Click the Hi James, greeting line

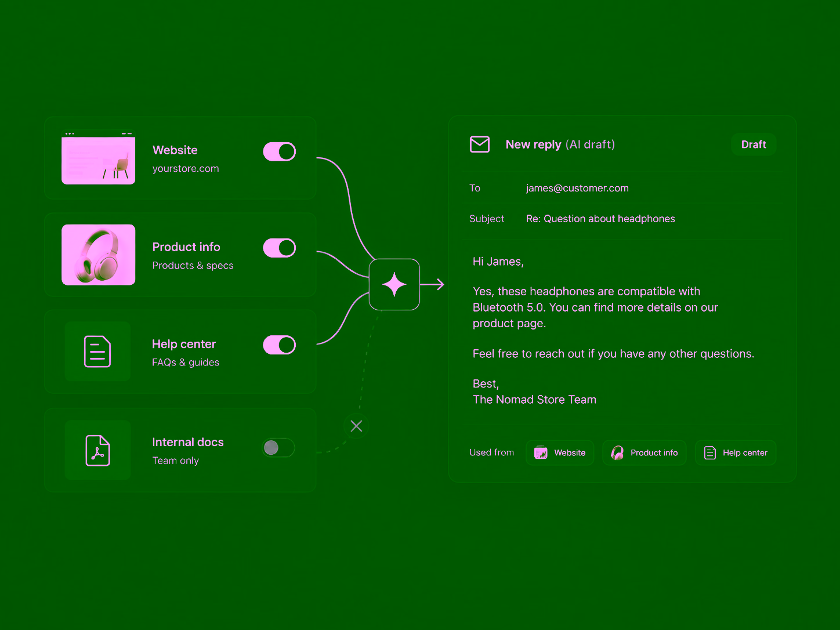[498, 262]
